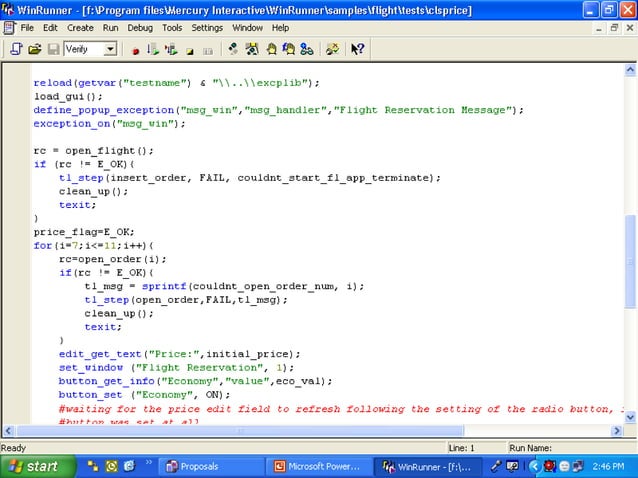Click the Step Into toolbar icon

[x=252, y=49]
